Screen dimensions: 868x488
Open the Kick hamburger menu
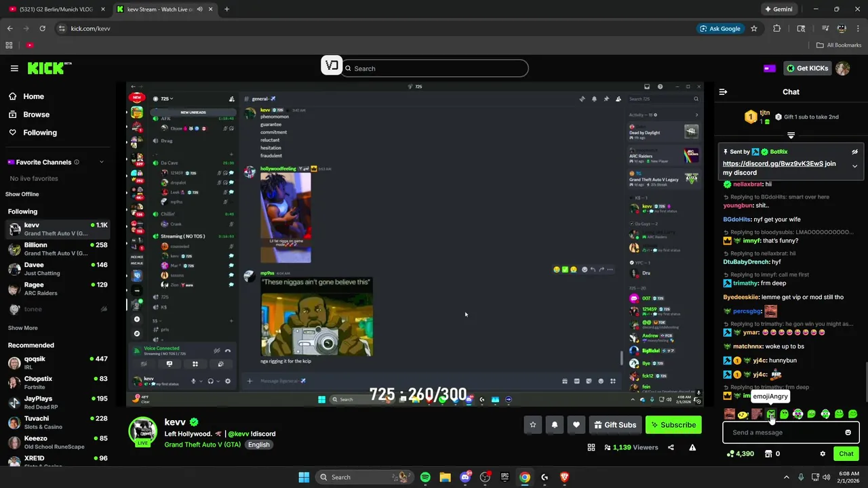14,68
